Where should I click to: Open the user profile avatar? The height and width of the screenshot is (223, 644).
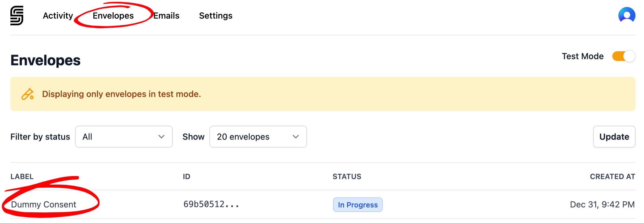pyautogui.click(x=627, y=15)
